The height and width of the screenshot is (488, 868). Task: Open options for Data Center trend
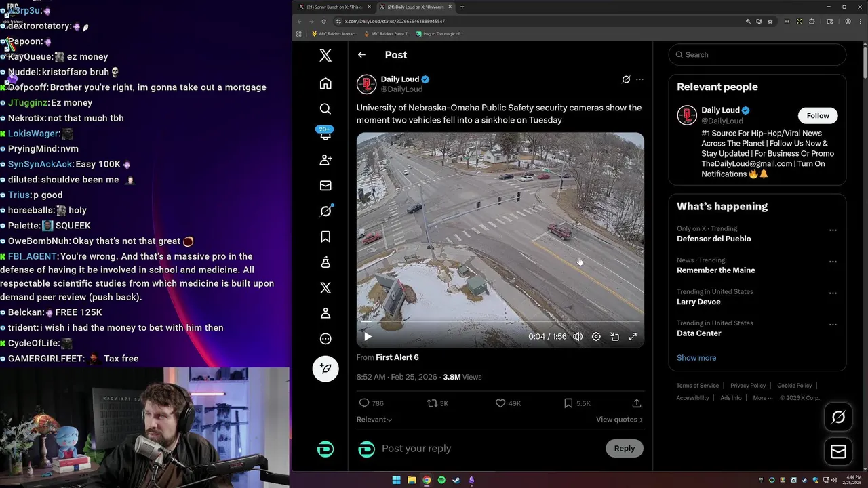point(833,325)
